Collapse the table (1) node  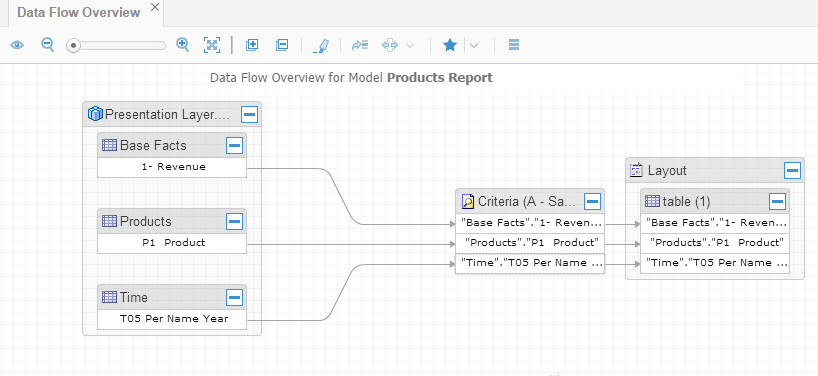[777, 201]
